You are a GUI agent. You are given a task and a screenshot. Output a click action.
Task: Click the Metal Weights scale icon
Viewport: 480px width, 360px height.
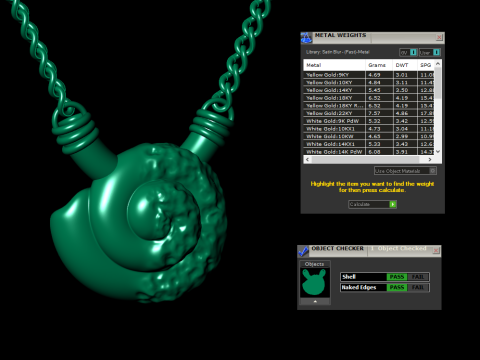point(306,38)
